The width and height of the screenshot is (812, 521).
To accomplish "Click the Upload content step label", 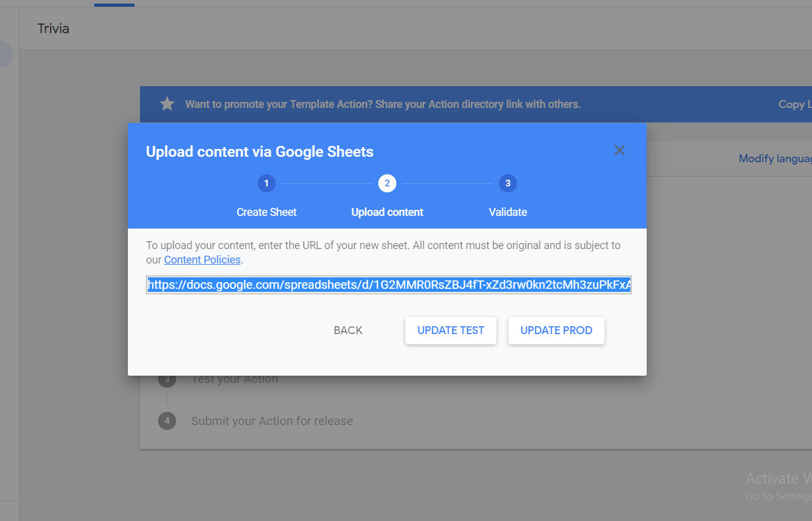I will point(387,212).
